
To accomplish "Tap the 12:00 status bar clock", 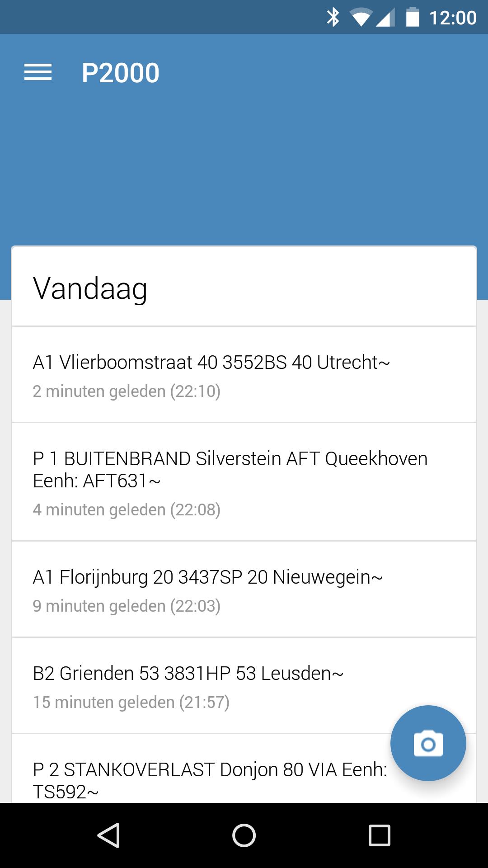I will tap(452, 18).
